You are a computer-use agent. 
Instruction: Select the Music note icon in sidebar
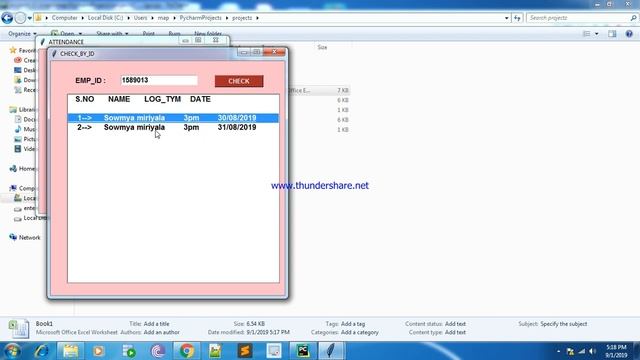pyautogui.click(x=18, y=129)
